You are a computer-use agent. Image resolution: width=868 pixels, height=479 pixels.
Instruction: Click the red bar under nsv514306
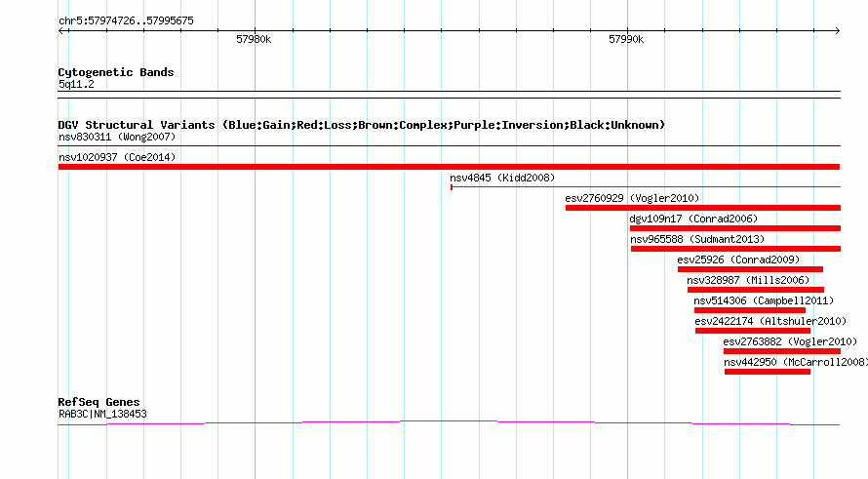point(750,310)
